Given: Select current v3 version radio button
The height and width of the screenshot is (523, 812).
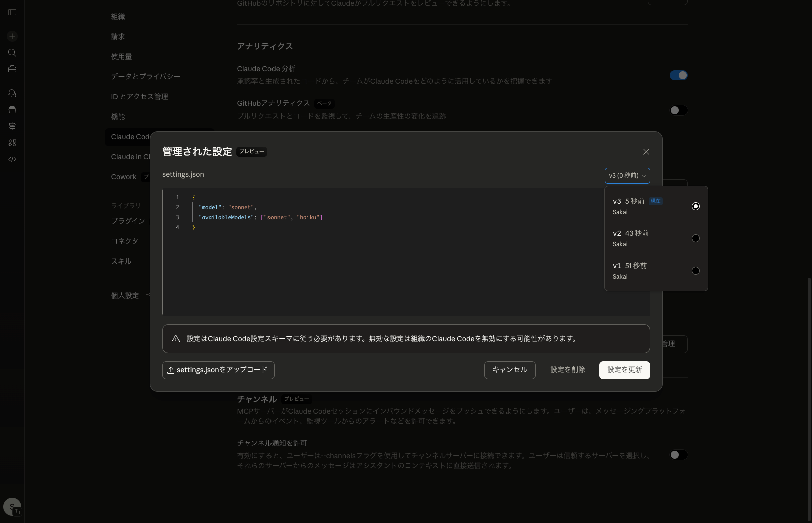Looking at the screenshot, I should [x=695, y=206].
